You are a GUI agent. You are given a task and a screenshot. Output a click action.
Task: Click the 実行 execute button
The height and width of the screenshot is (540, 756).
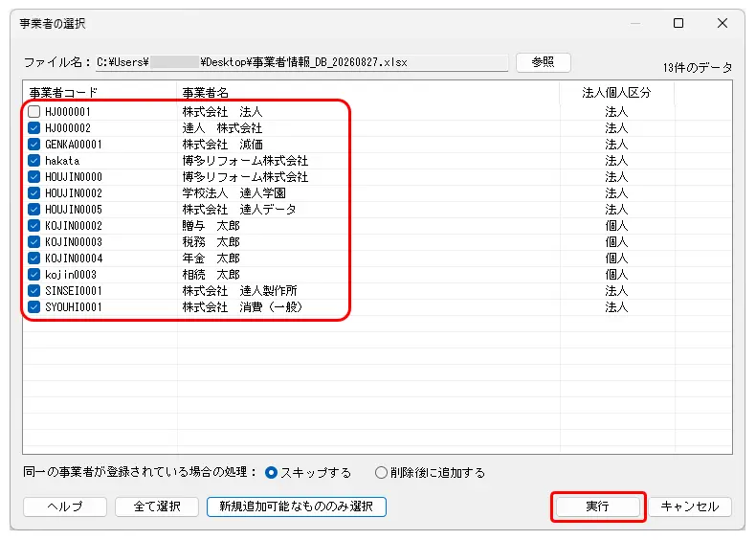point(598,506)
